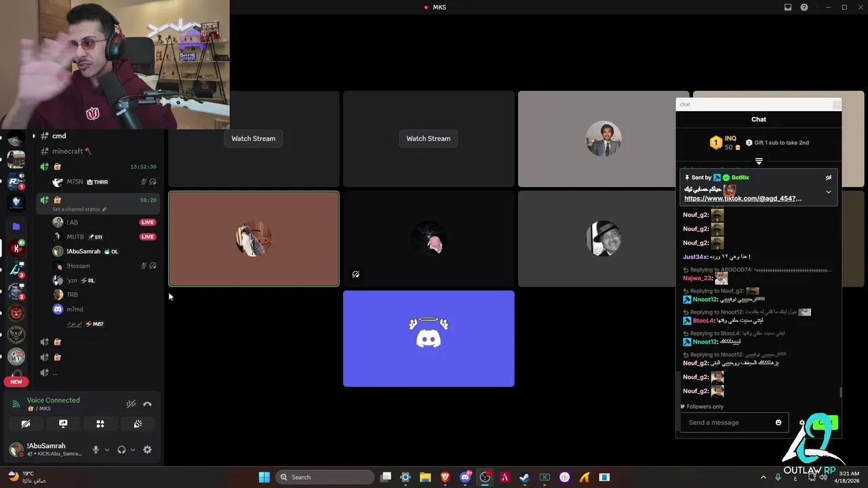
Task: Open the voice channel showing timer 13:52:30
Action: click(98, 167)
